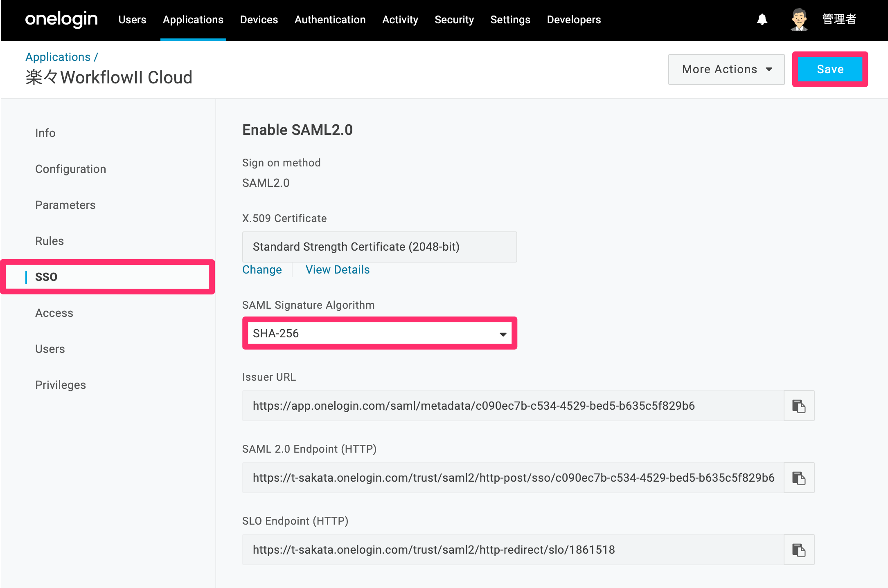Click the View Details link

338,269
